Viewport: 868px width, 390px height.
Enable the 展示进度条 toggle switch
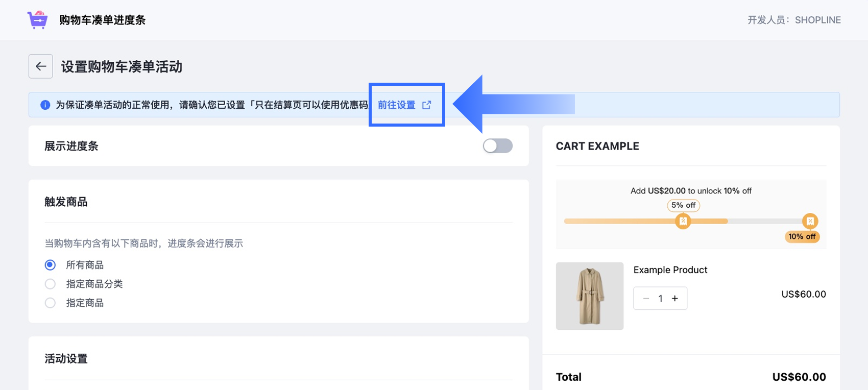pos(497,146)
